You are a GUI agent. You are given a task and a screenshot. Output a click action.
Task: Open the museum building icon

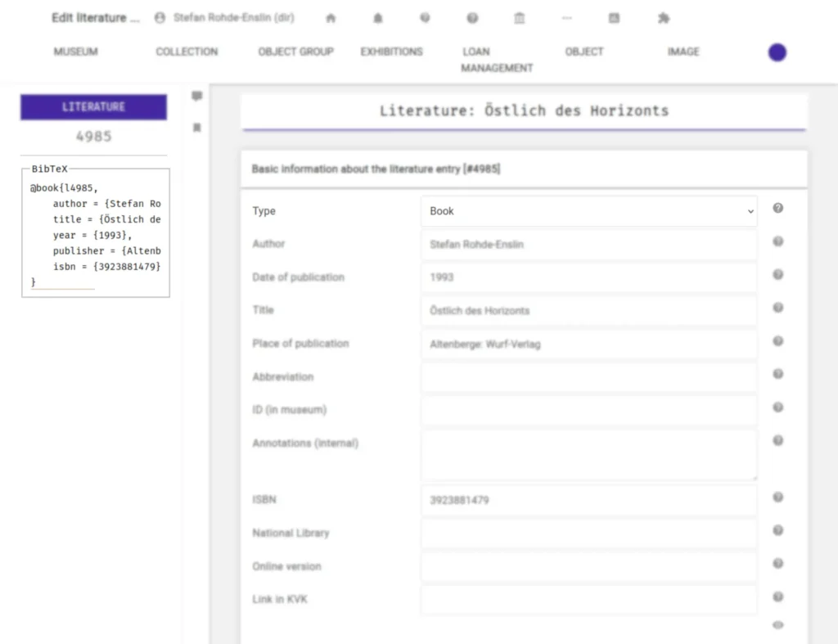click(520, 18)
